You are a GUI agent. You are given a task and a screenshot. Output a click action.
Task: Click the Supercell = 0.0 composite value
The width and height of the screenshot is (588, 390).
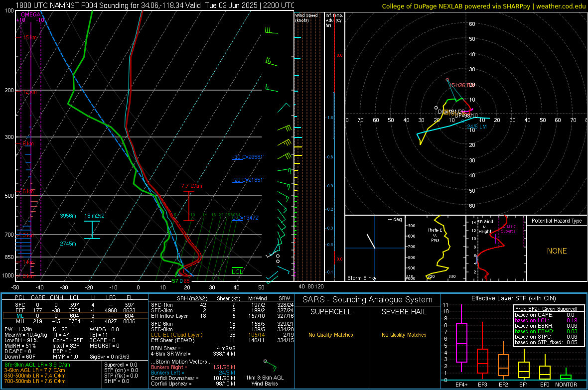point(121,365)
